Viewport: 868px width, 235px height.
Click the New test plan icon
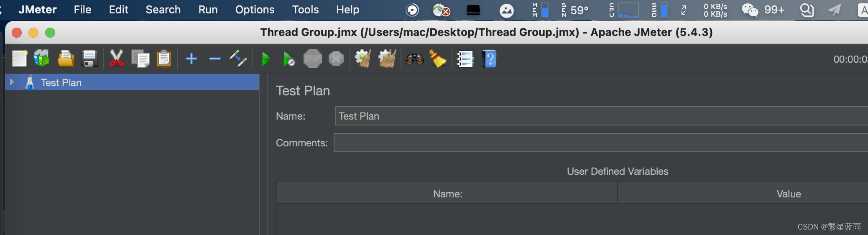(x=19, y=59)
